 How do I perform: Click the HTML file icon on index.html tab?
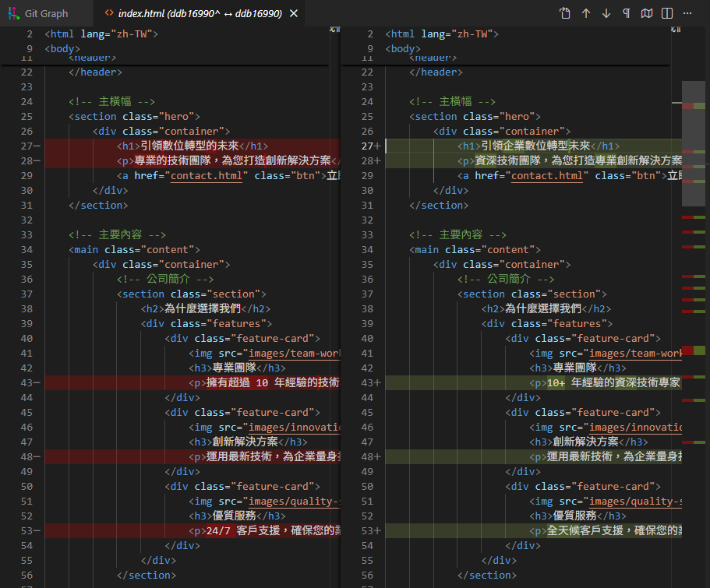point(109,13)
